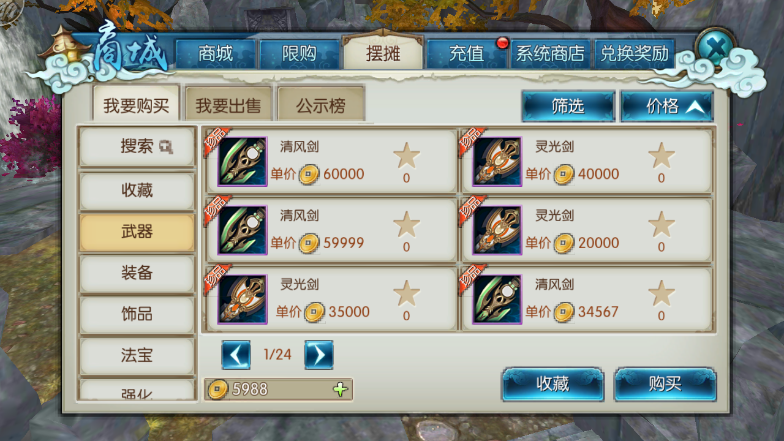The image size is (784, 441).
Task: Open the 公示榜 listing tab
Action: (x=320, y=105)
